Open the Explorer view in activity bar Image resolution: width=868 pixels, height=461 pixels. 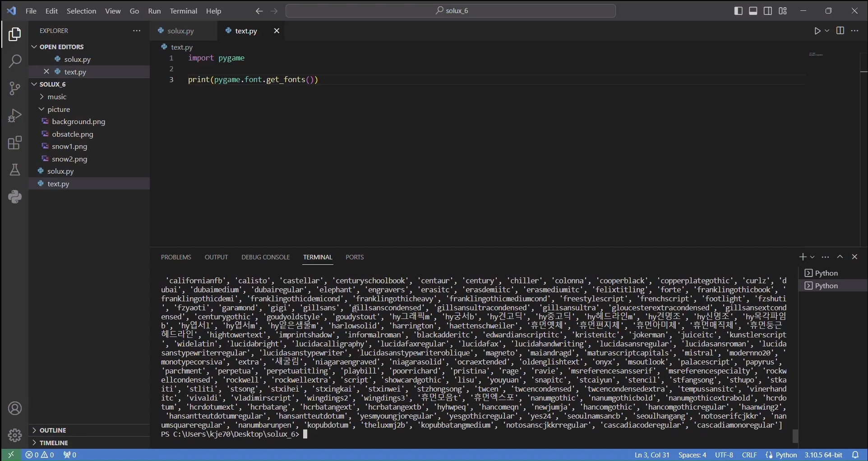click(15, 34)
